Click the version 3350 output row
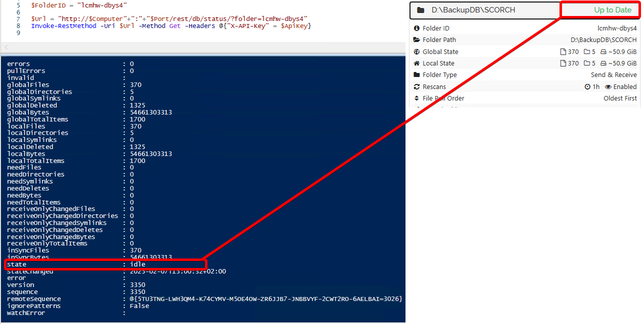 point(76,285)
